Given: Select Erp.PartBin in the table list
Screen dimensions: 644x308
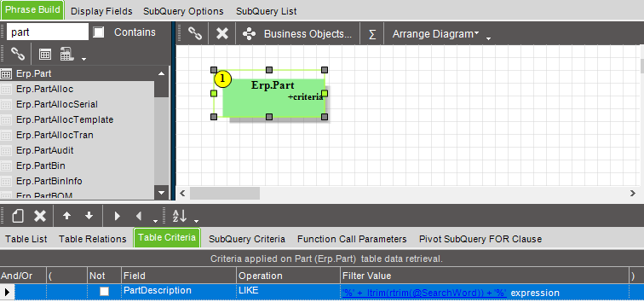Looking at the screenshot, I should pos(41,166).
